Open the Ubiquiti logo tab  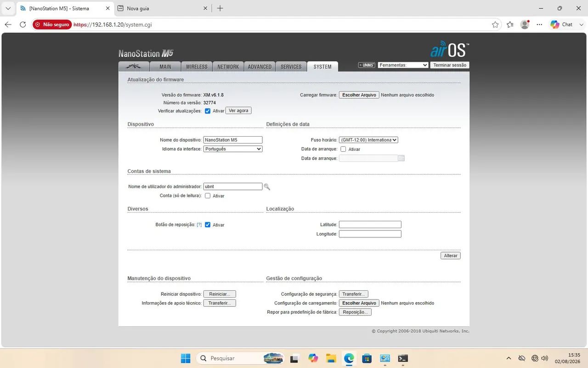[x=134, y=67]
